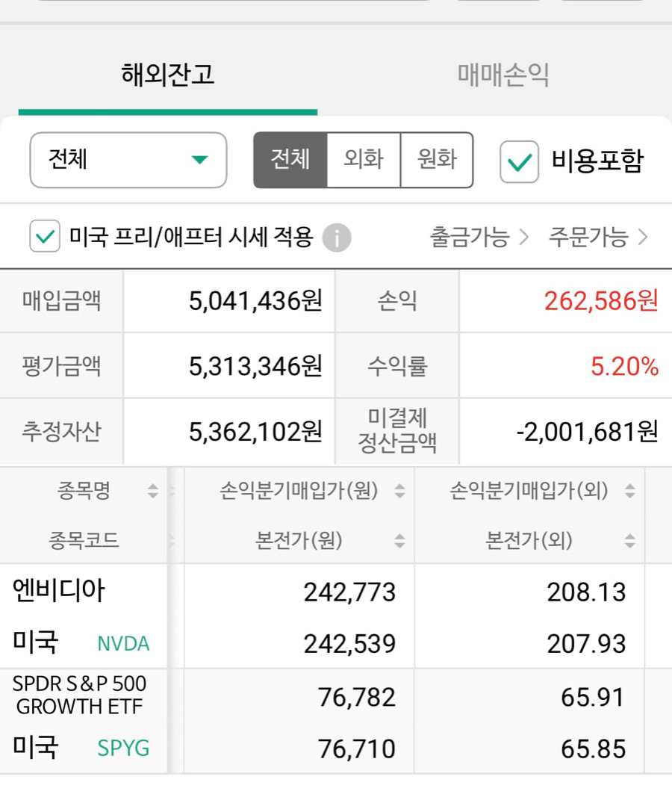Open the 엔비디아 NVDA holding row
Viewport: 672px width, 812px height.
336,617
